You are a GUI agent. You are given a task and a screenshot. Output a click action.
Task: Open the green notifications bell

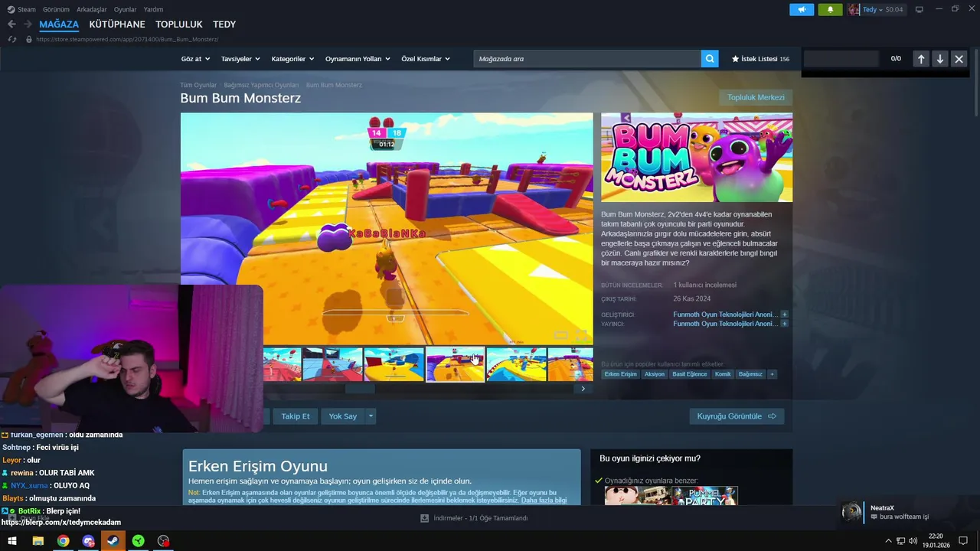830,9
